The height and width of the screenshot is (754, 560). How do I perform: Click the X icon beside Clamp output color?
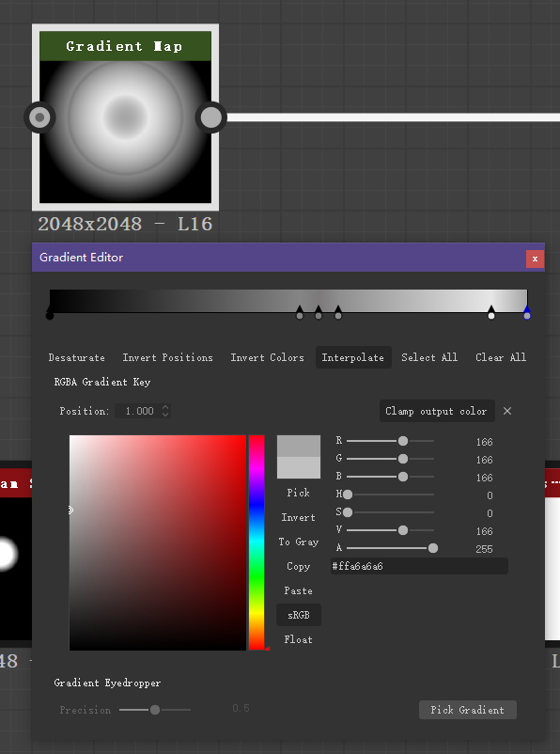(507, 411)
